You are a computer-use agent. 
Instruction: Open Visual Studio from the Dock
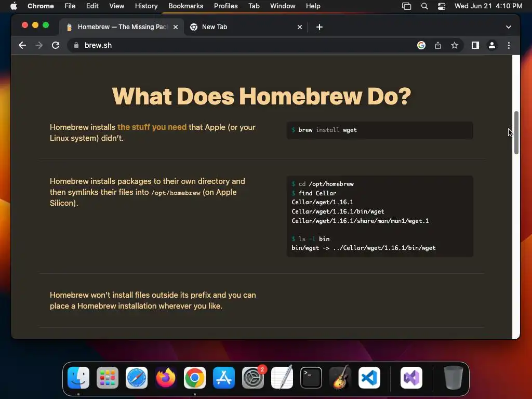[x=411, y=378]
